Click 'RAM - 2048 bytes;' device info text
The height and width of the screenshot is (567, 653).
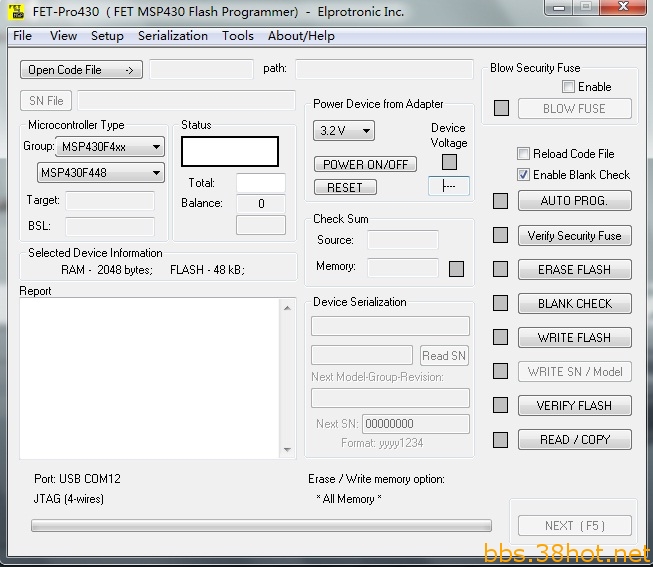click(x=107, y=270)
